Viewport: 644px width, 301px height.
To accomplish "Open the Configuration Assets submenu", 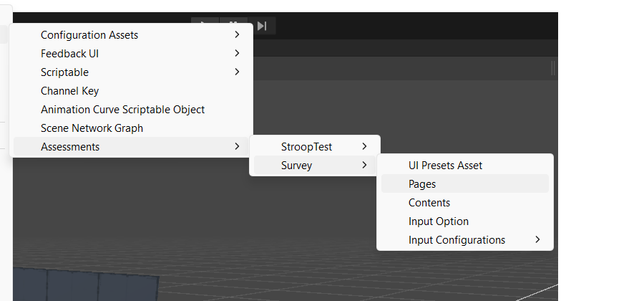I will pyautogui.click(x=131, y=35).
